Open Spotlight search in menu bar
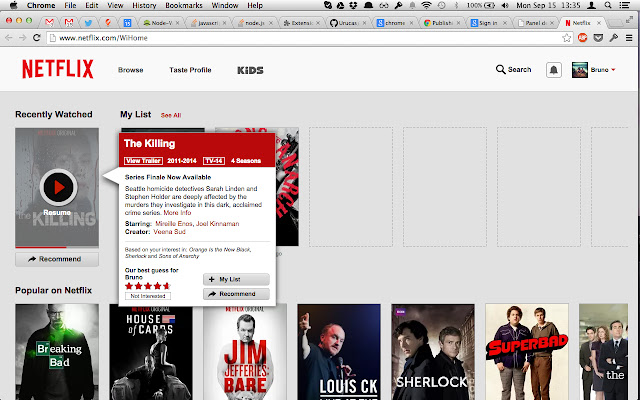The image size is (640, 400). 608,5
